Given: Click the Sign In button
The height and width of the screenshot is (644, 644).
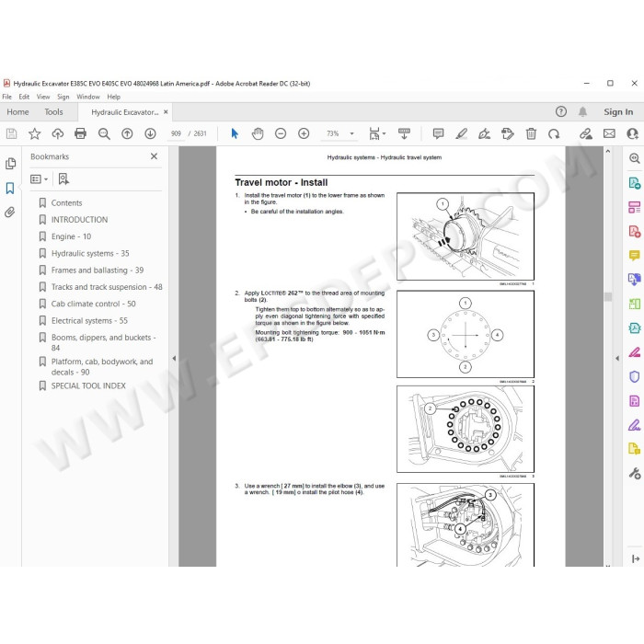Looking at the screenshot, I should click(x=618, y=111).
